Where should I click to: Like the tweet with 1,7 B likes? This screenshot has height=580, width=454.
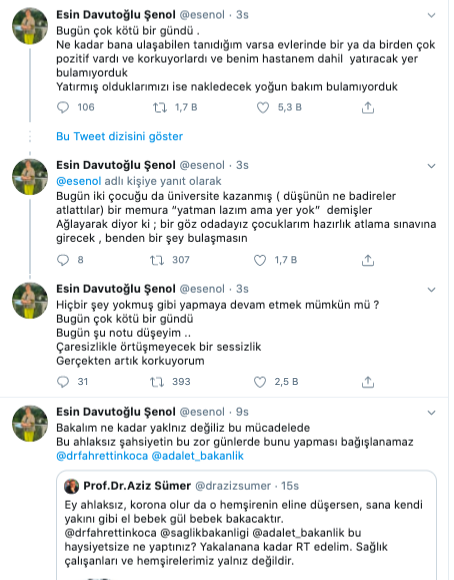click(260, 260)
